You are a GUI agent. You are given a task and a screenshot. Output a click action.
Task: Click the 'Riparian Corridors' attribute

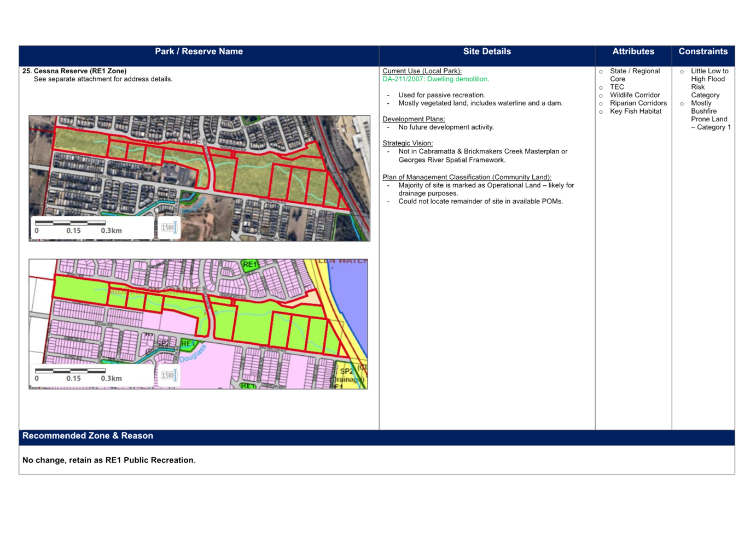click(x=638, y=103)
